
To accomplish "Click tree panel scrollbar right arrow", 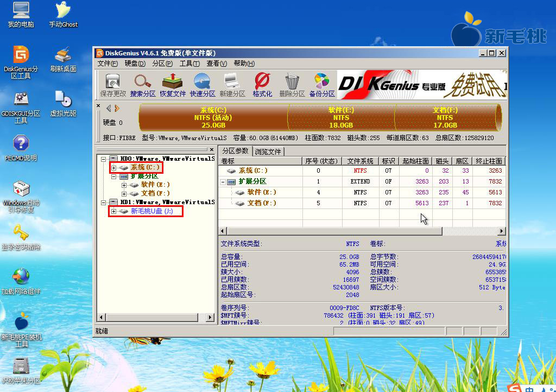I will click(x=211, y=317).
